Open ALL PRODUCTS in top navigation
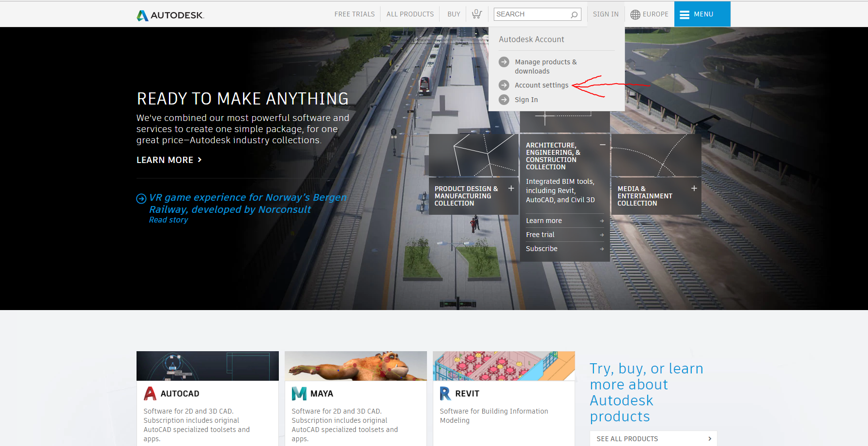868x446 pixels. pyautogui.click(x=410, y=15)
